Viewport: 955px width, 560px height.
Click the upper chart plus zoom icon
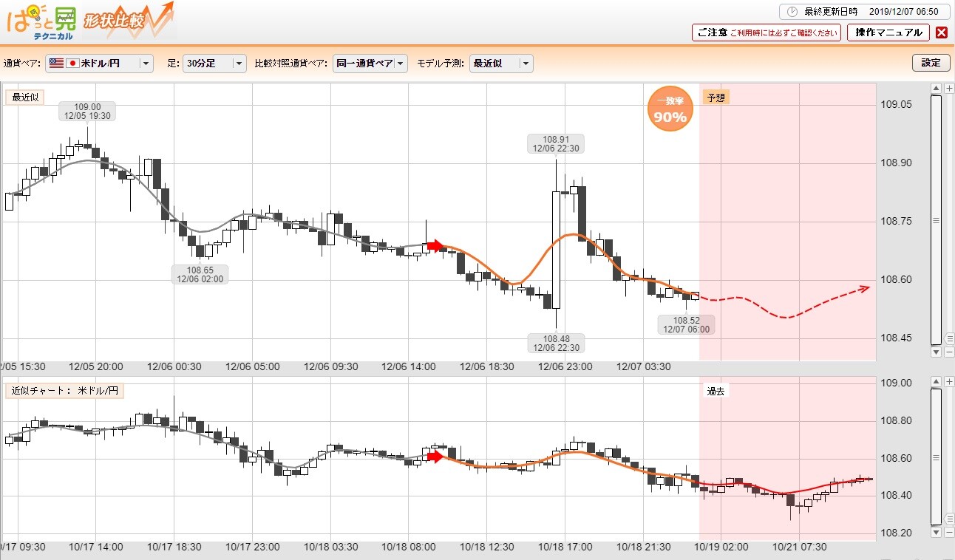pyautogui.click(x=949, y=89)
